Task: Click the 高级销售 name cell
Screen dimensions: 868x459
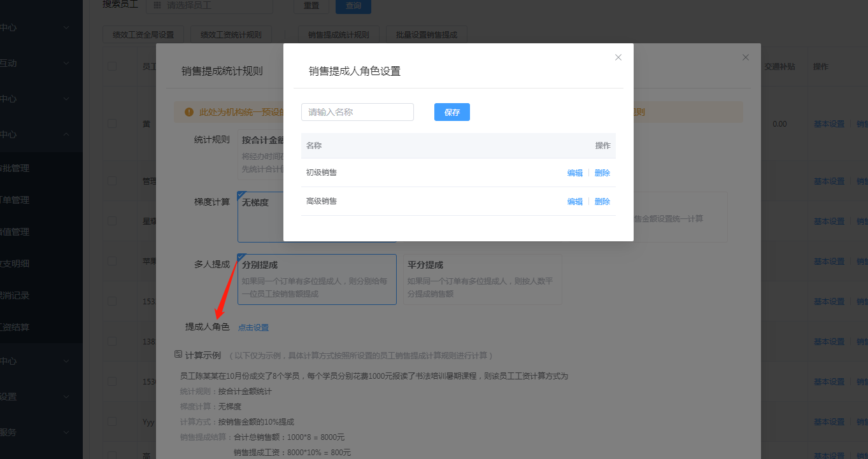Action: coord(322,201)
